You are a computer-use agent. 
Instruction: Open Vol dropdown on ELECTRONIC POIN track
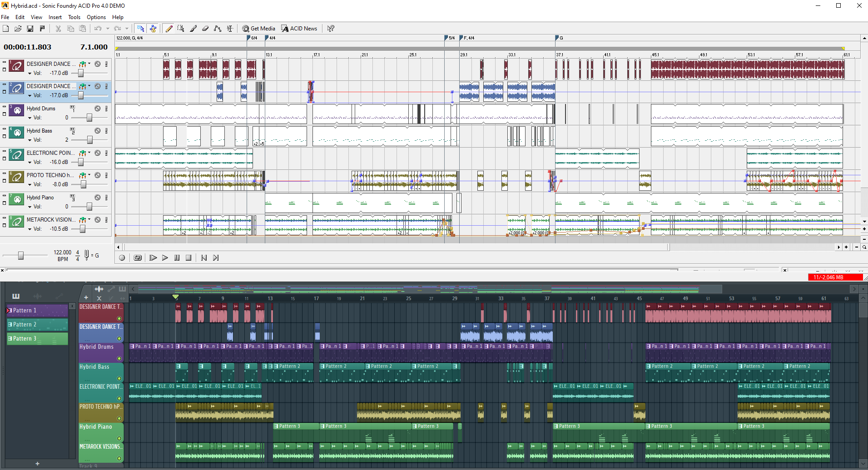30,163
